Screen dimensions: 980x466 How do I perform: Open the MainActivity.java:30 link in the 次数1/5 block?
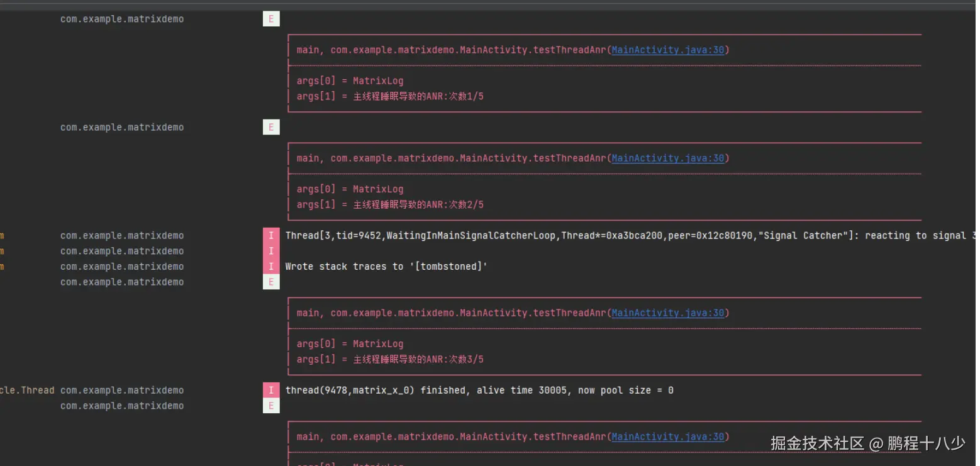(x=668, y=50)
